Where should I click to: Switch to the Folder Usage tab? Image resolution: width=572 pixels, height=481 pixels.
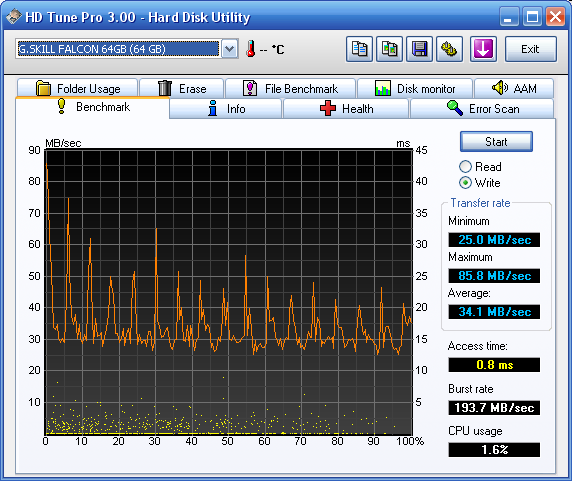[77, 88]
